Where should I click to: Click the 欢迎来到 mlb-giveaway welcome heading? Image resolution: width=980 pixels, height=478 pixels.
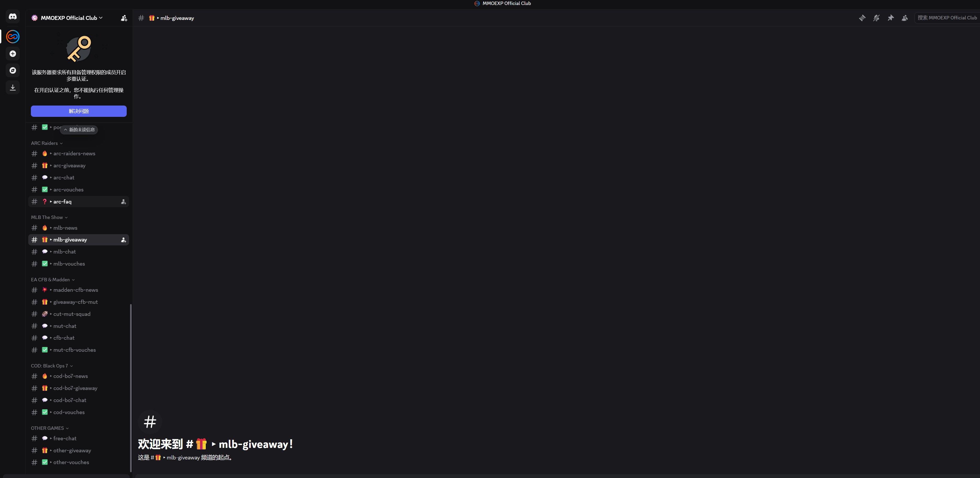(216, 444)
